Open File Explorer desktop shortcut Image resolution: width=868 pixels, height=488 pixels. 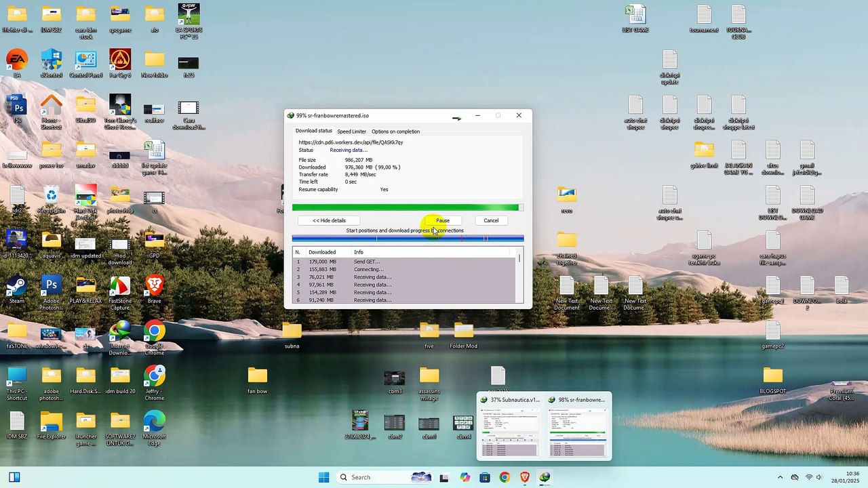tap(51, 424)
